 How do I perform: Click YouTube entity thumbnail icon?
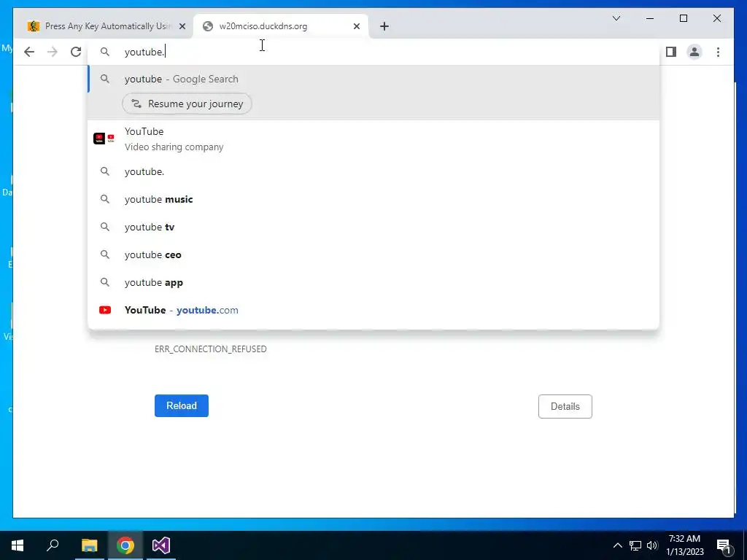point(104,139)
